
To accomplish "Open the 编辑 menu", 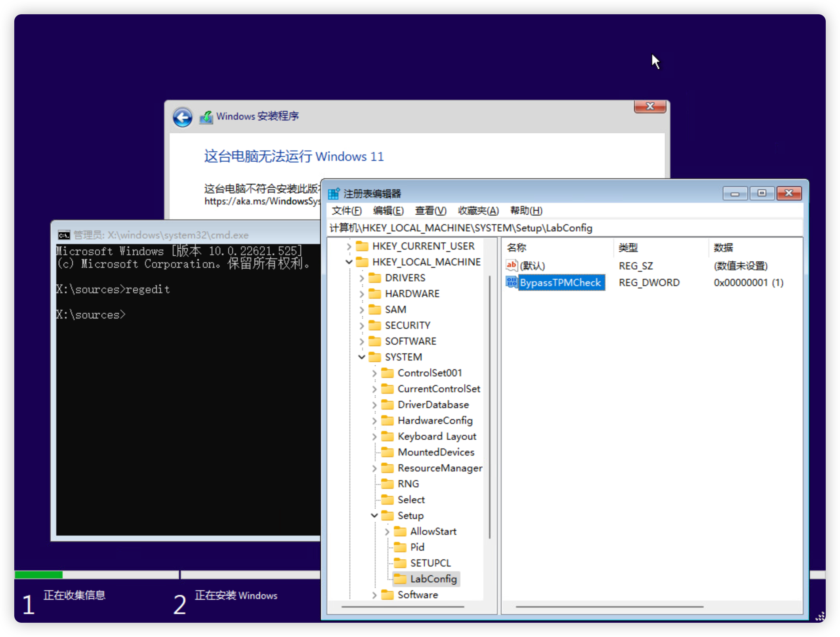I will (389, 210).
